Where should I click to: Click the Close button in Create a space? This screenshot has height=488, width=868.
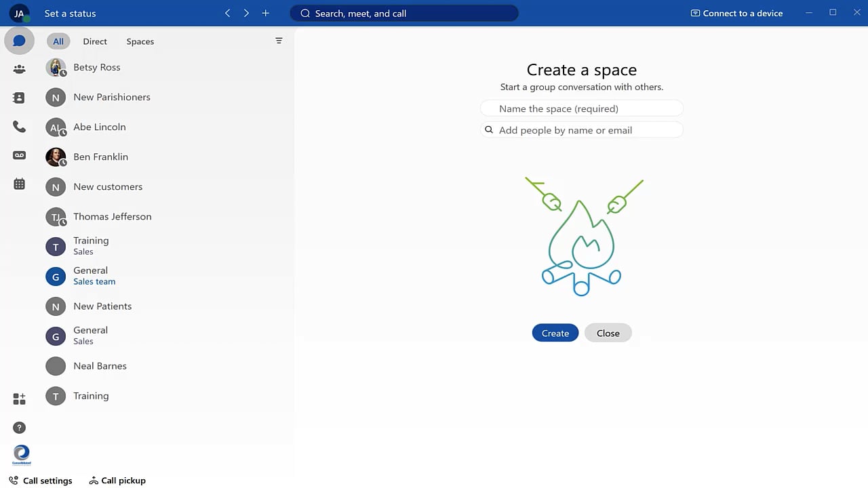(608, 333)
